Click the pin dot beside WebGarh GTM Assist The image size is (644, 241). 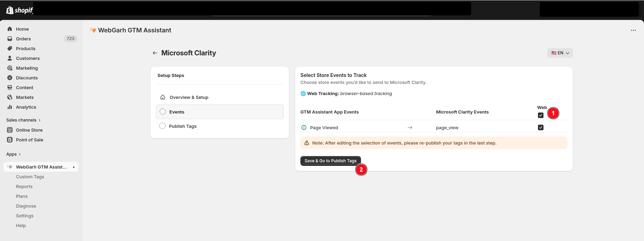coord(74,167)
